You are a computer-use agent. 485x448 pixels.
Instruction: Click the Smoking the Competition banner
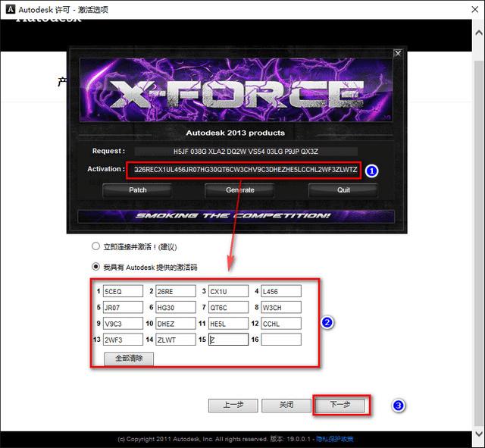[236, 216]
